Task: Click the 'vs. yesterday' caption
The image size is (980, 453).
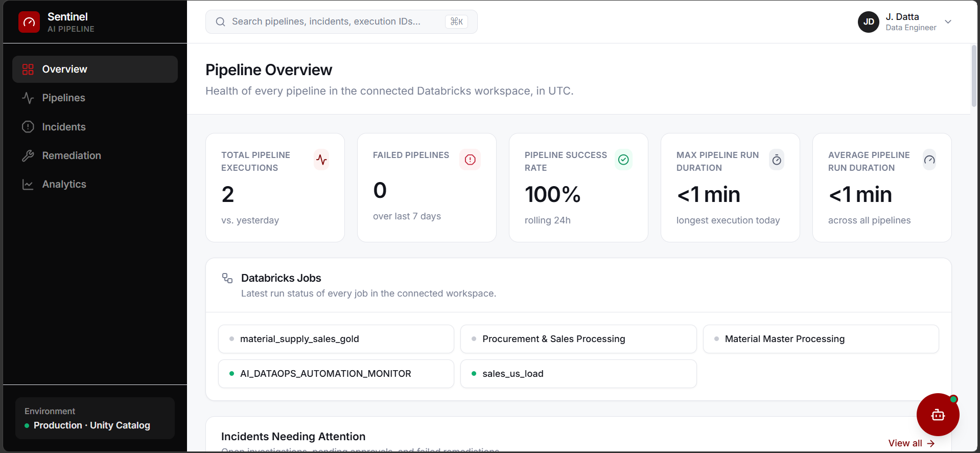Action: tap(250, 220)
